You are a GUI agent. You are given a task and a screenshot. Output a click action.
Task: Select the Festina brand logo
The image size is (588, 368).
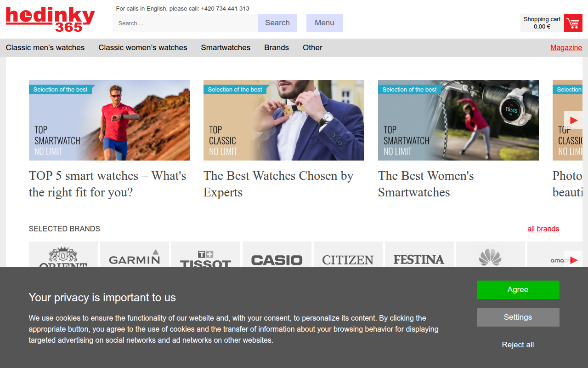point(419,254)
